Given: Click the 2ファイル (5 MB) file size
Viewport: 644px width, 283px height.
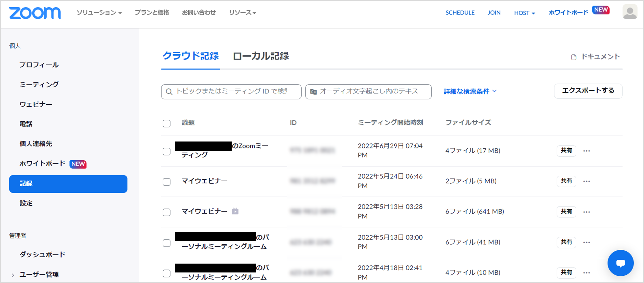Looking at the screenshot, I should 471,181.
